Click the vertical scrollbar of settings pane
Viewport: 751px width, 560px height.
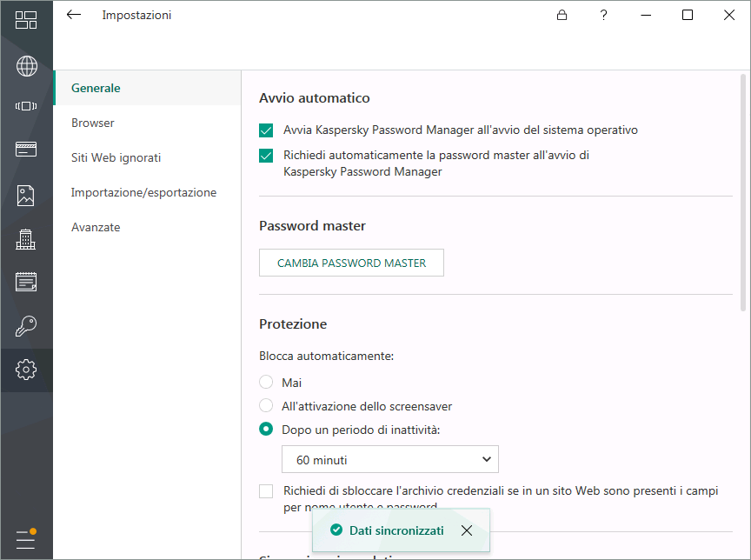[743, 192]
